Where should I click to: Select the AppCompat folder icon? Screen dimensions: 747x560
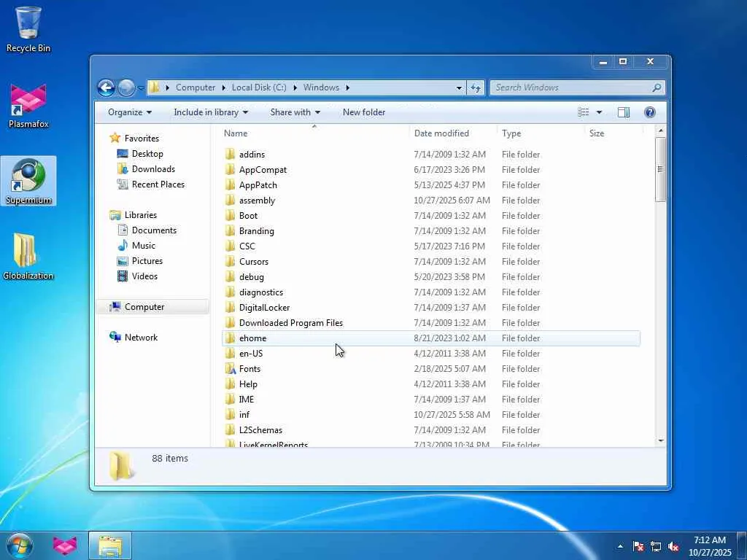pyautogui.click(x=230, y=169)
